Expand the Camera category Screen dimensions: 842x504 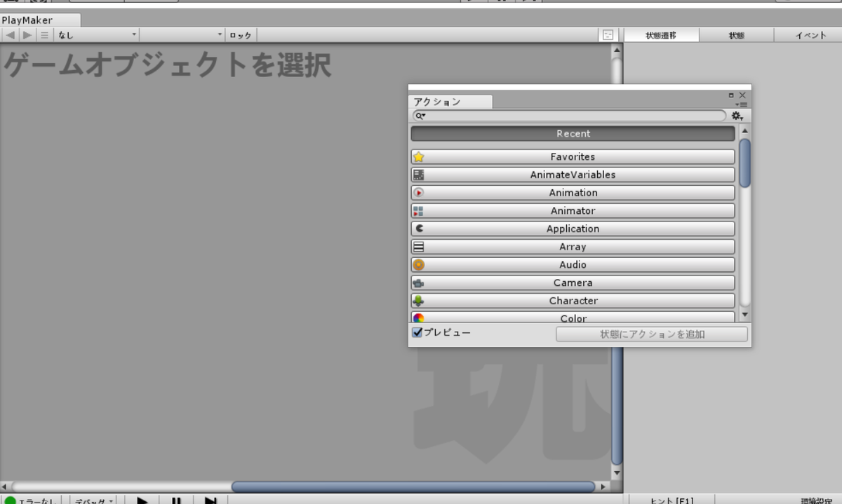point(573,283)
